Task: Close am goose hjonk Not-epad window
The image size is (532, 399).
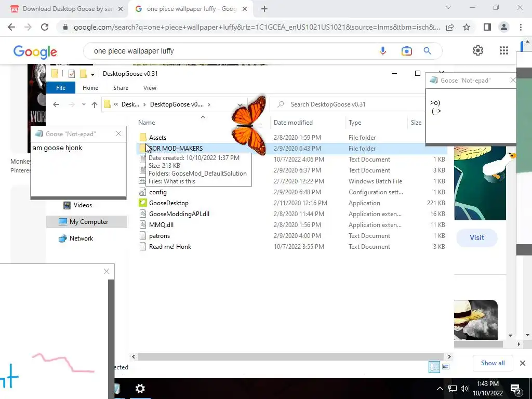Action: pos(118,134)
